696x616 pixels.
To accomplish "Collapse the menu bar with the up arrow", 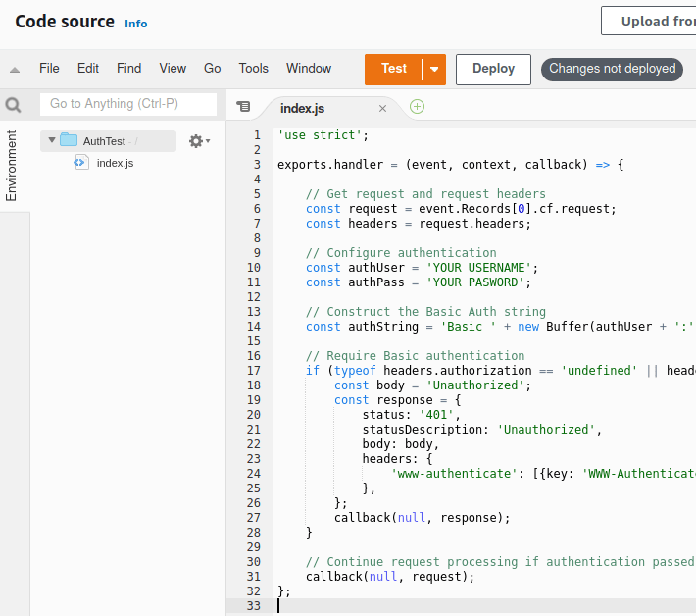I will pyautogui.click(x=15, y=70).
